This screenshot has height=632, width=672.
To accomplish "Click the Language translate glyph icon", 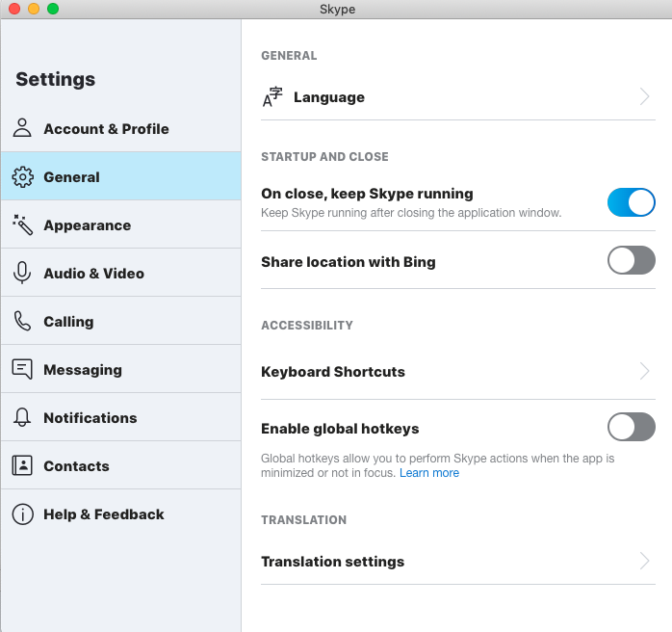I will click(x=272, y=97).
